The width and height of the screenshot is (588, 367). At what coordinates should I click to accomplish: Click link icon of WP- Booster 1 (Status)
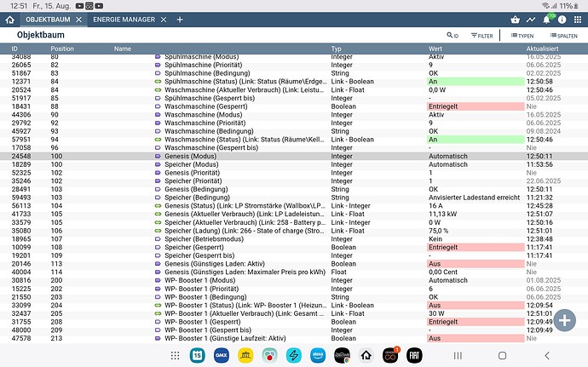click(158, 305)
